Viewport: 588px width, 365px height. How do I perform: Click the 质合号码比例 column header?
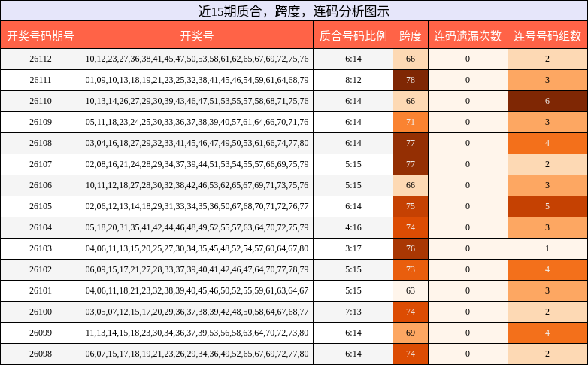353,35
